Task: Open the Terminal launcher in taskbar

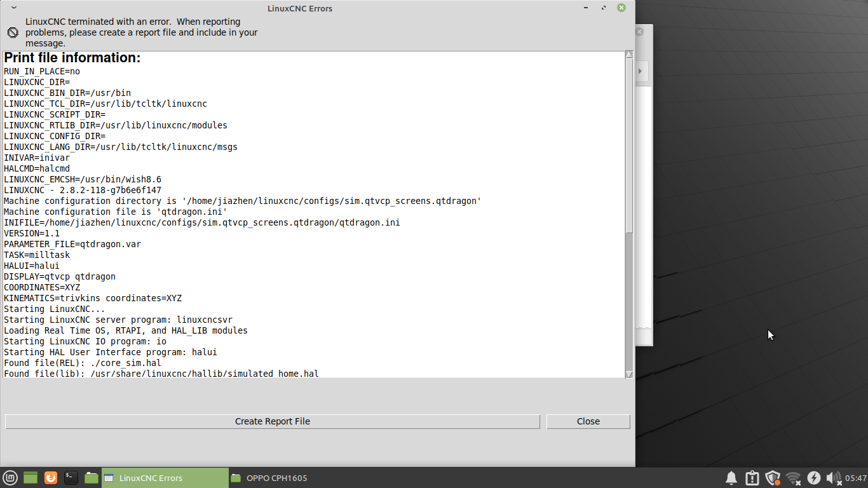Action: coord(71,478)
